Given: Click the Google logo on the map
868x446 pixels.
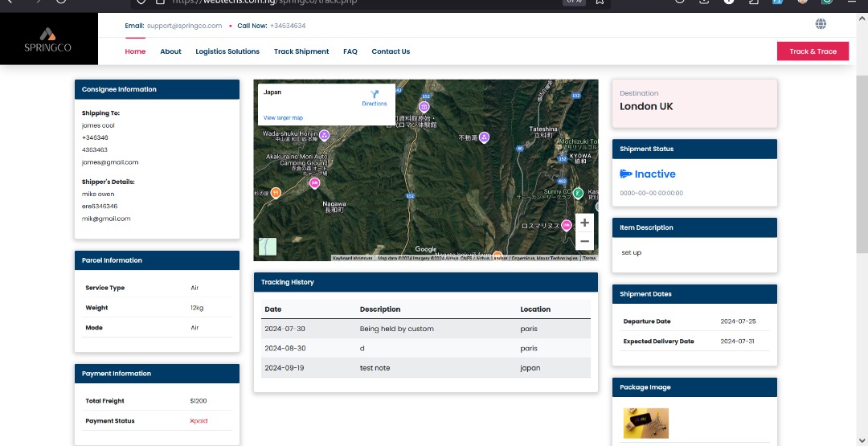Looking at the screenshot, I should click(x=426, y=250).
